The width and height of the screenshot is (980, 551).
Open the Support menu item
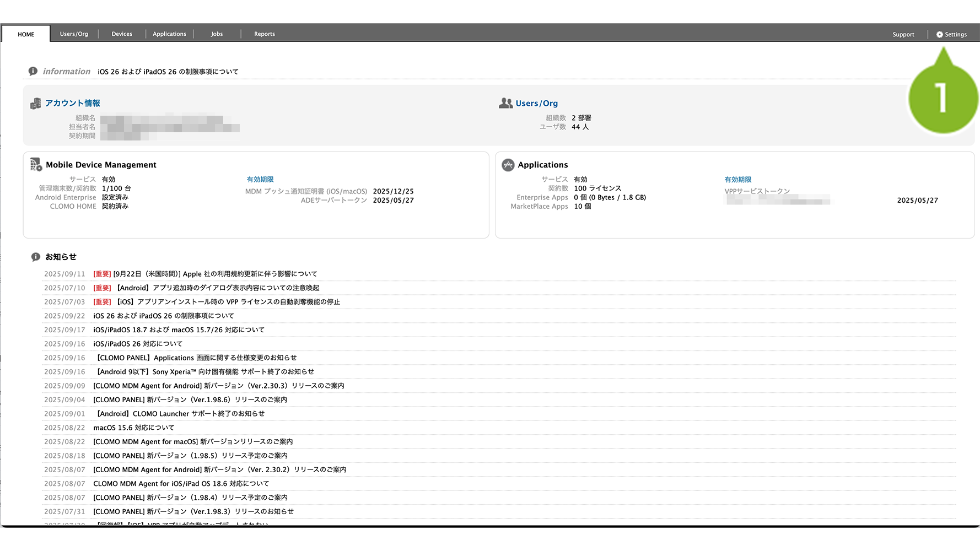click(903, 35)
